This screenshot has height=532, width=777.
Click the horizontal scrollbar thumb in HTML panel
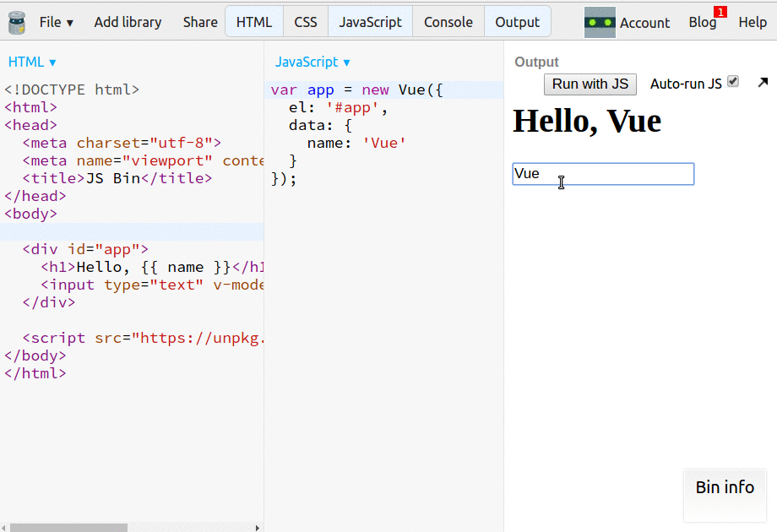tap(69, 528)
